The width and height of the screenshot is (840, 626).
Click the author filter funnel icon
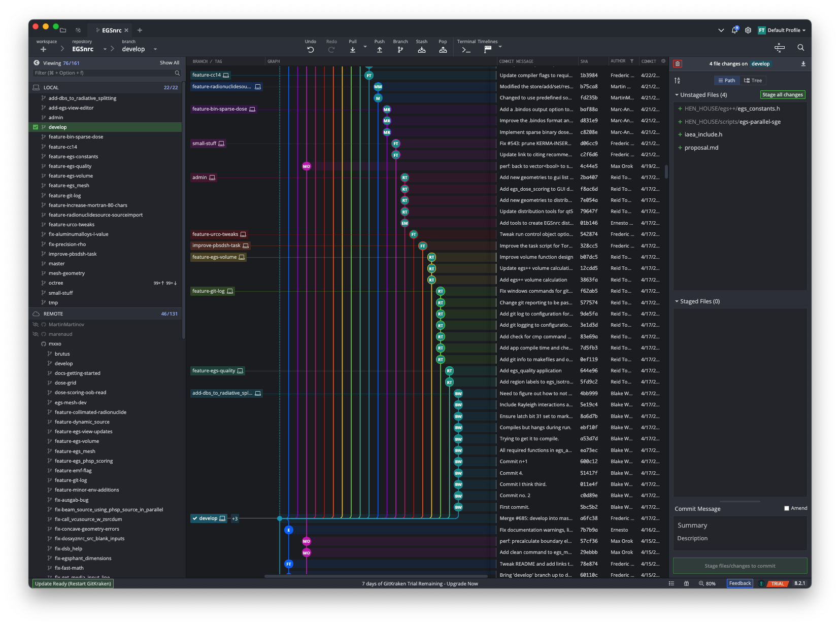[x=632, y=61]
